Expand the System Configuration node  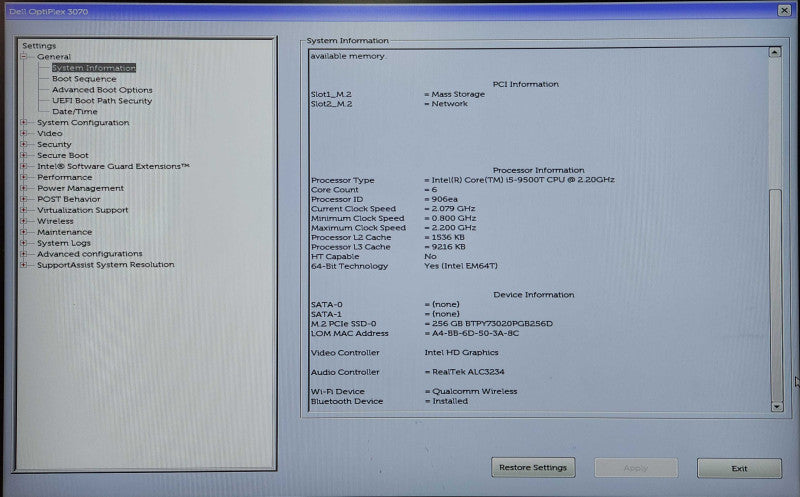tap(23, 122)
